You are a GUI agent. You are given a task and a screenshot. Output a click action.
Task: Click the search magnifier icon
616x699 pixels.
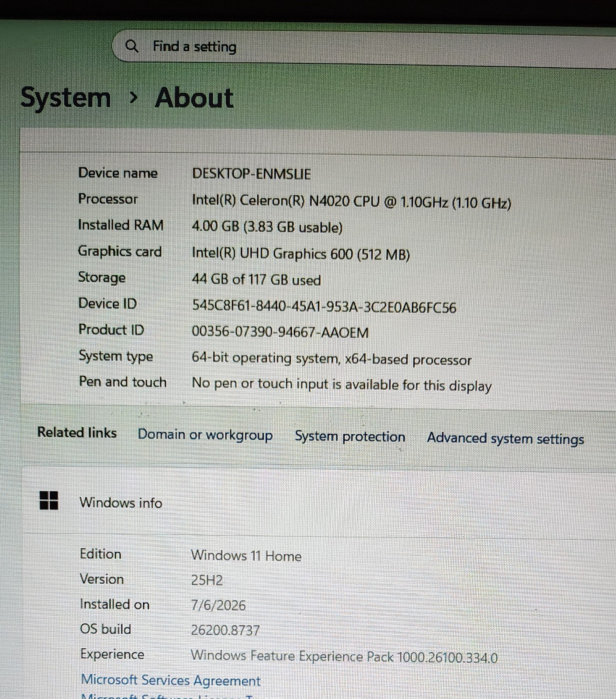(x=132, y=45)
